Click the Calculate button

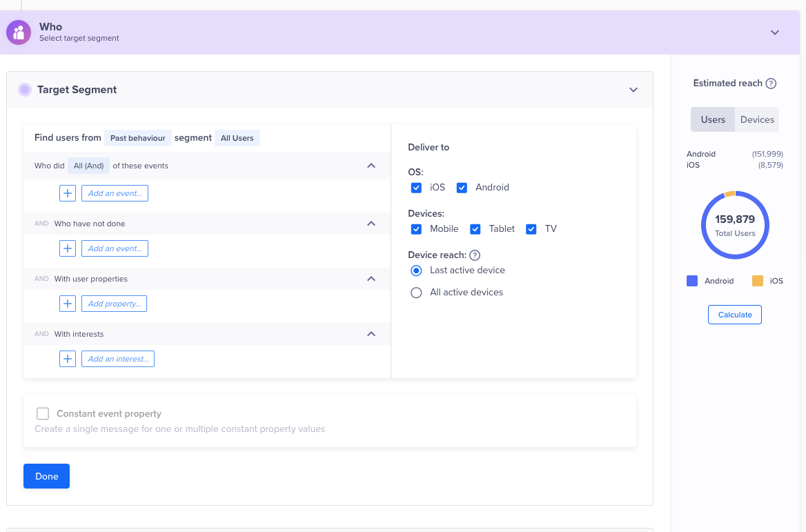[734, 315]
